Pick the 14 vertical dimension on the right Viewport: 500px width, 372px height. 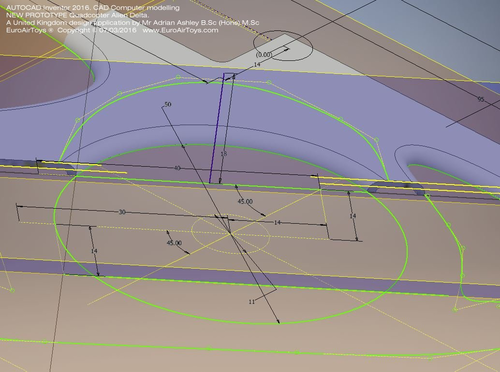click(x=353, y=216)
